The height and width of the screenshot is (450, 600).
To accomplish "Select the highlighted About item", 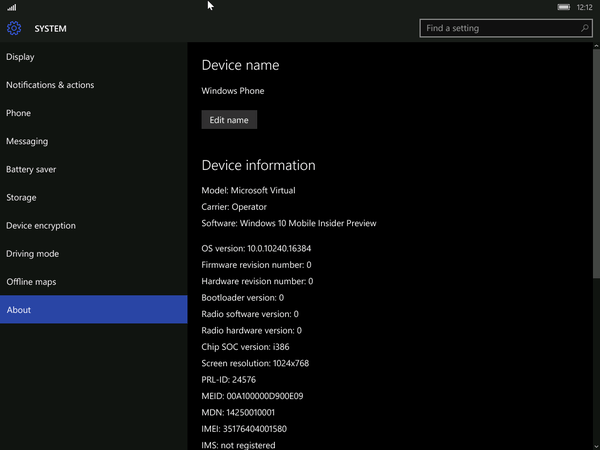I will coord(94,309).
